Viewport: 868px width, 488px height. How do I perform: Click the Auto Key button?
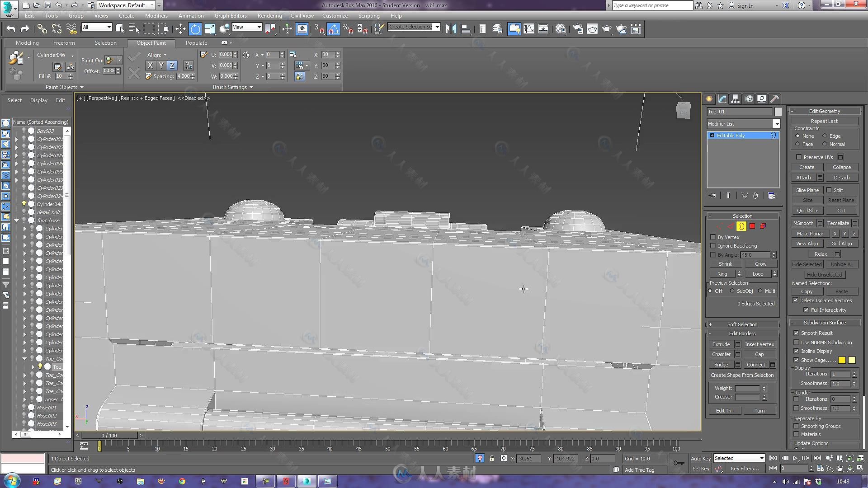pos(701,458)
